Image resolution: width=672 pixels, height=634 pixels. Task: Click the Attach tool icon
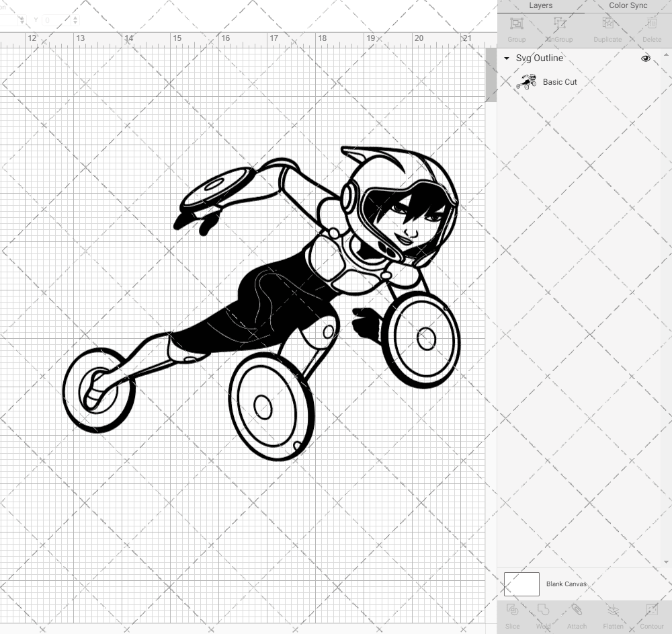pyautogui.click(x=577, y=610)
